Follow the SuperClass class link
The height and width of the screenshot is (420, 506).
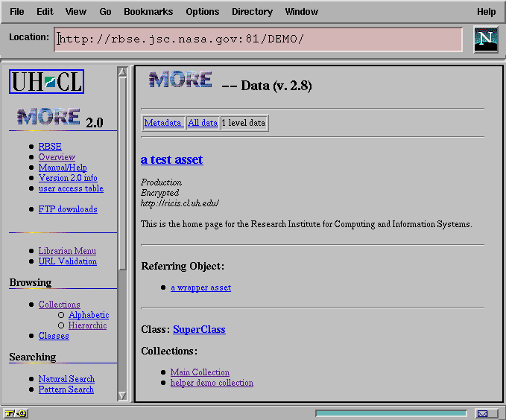tap(199, 329)
